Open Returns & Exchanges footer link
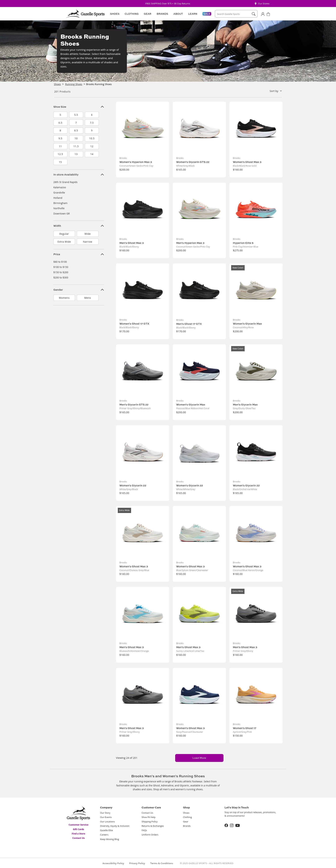 (153, 826)
